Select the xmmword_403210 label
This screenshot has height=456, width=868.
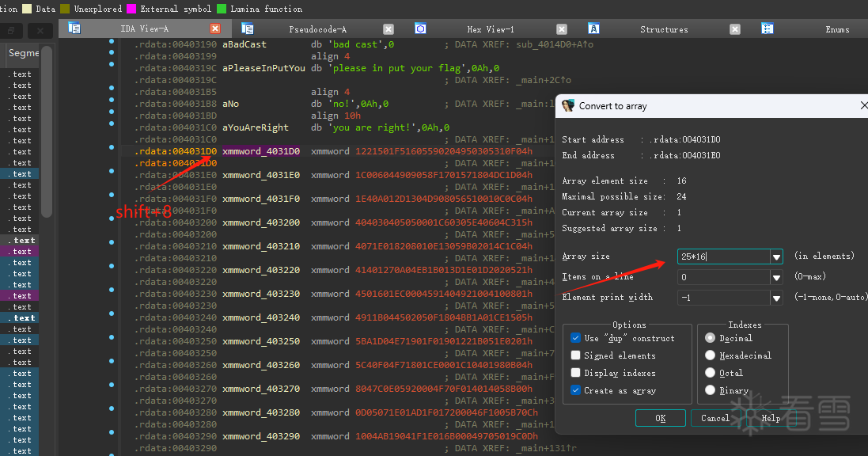[x=261, y=246]
